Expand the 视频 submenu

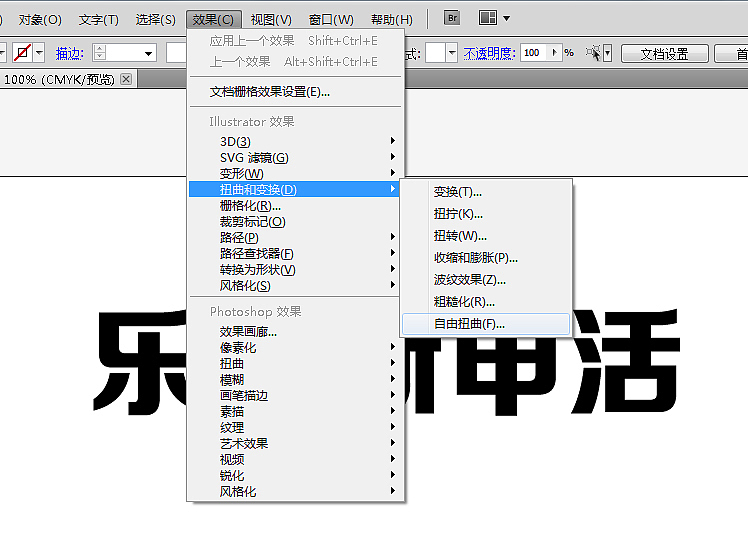294,459
